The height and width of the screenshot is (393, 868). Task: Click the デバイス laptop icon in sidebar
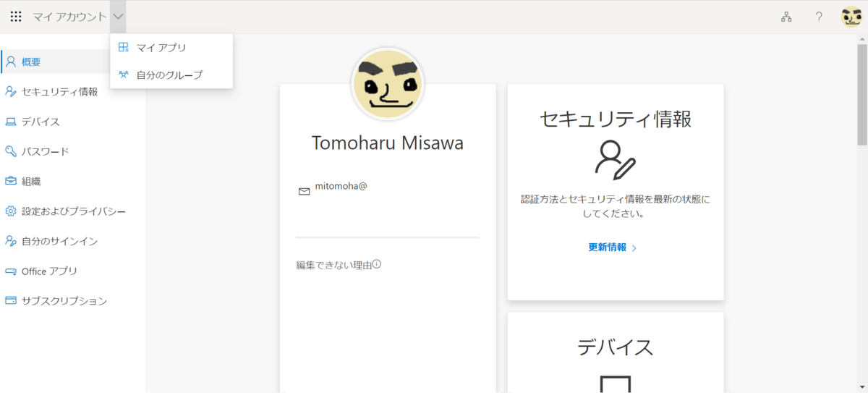point(11,122)
